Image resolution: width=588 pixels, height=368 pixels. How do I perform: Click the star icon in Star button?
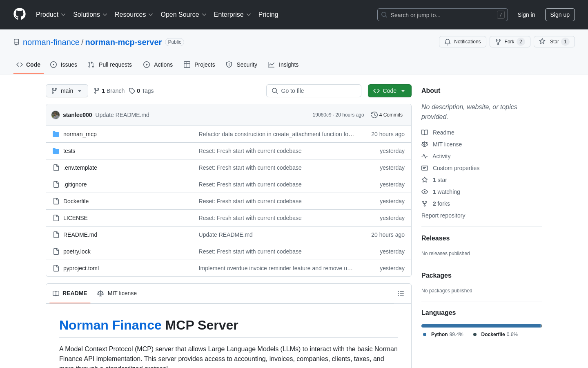(542, 41)
